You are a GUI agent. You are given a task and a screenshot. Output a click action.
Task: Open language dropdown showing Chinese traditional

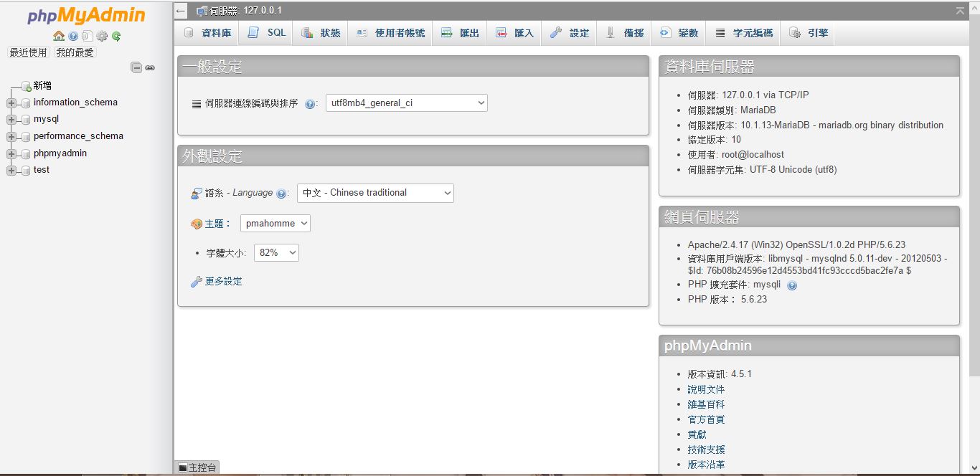click(x=375, y=193)
